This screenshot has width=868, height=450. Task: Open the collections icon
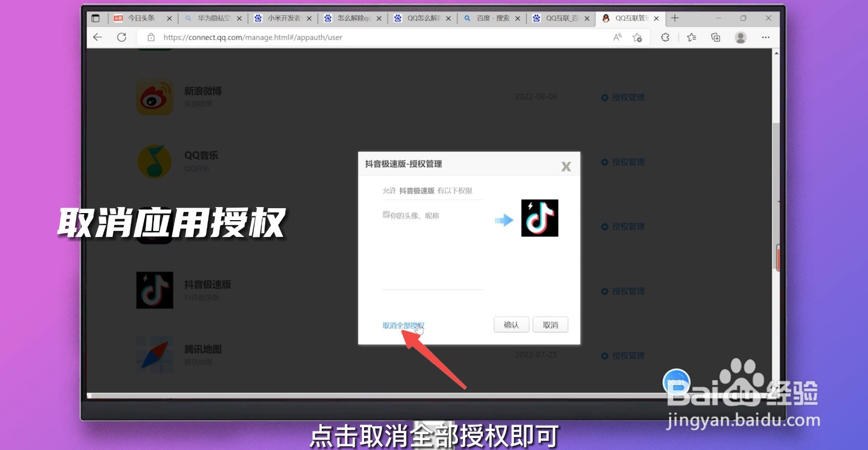coord(716,37)
